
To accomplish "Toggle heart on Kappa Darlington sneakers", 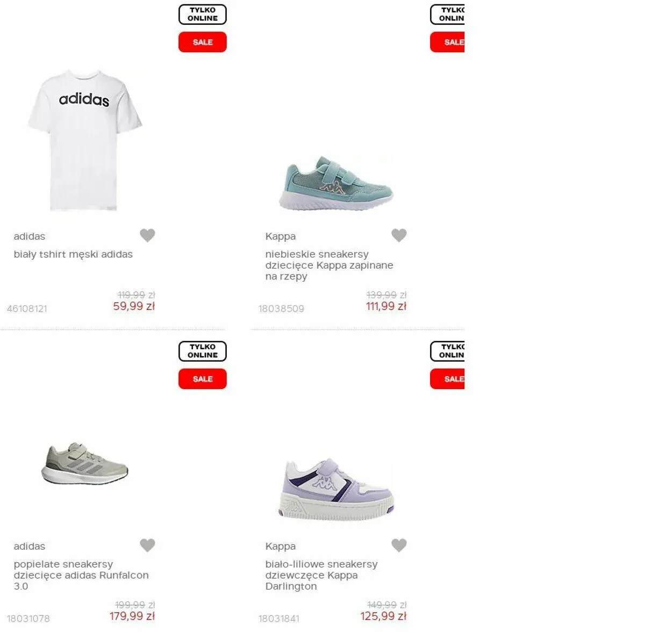I will [x=399, y=545].
